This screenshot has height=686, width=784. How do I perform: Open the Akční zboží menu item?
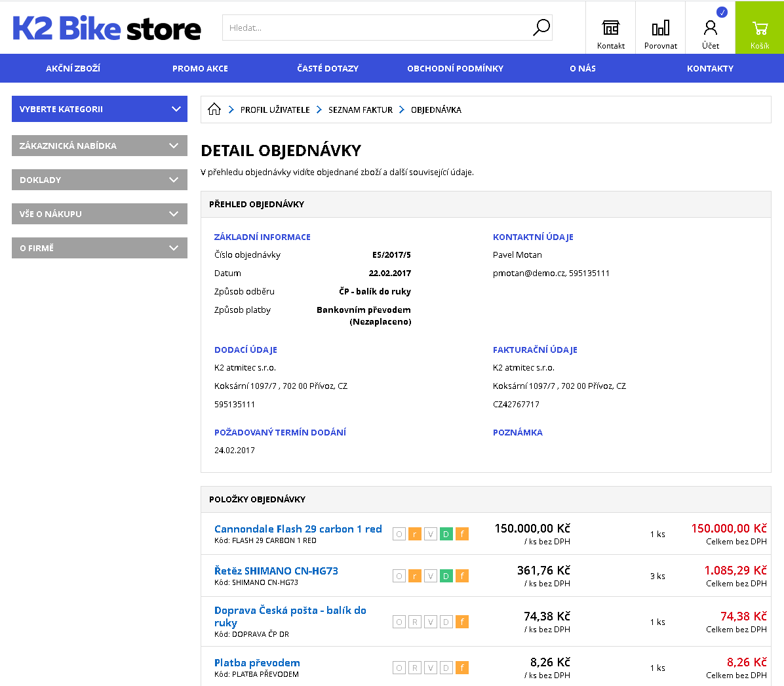click(73, 68)
